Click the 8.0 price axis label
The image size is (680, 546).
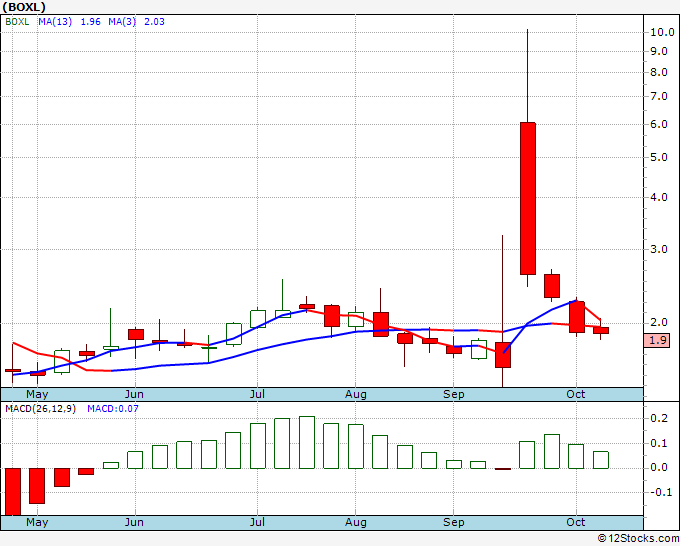[659, 72]
